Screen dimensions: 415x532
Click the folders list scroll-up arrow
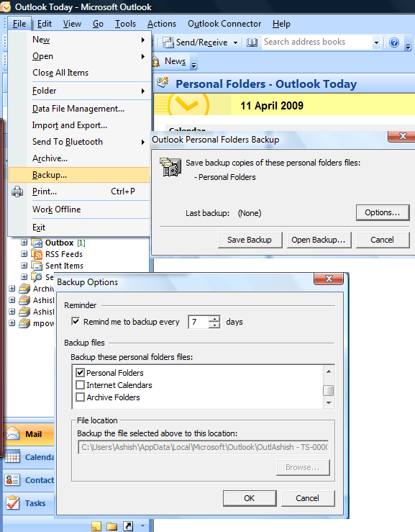click(x=329, y=371)
